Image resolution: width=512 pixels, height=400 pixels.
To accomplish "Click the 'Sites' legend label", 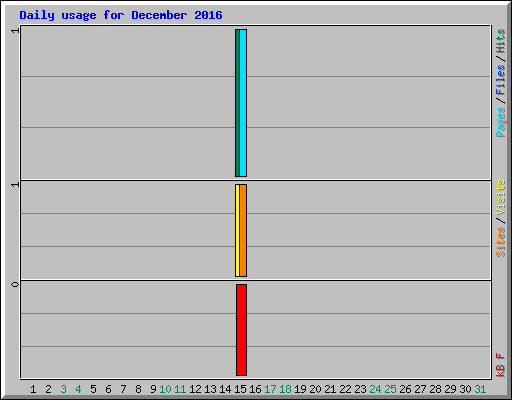I will click(x=501, y=242).
